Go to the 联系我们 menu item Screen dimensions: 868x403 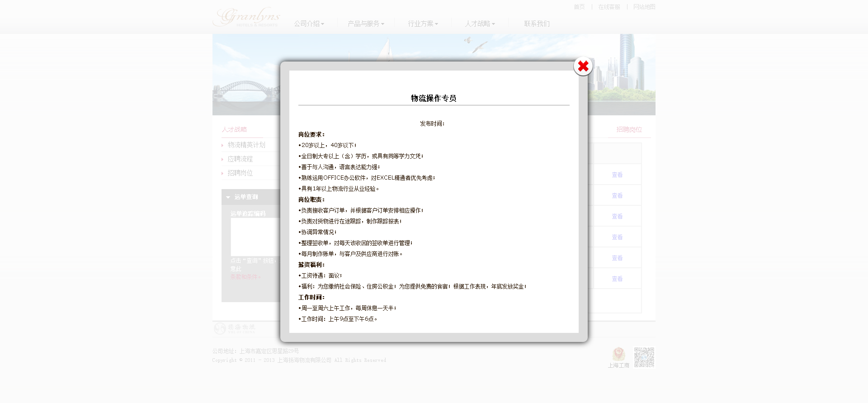(x=537, y=24)
